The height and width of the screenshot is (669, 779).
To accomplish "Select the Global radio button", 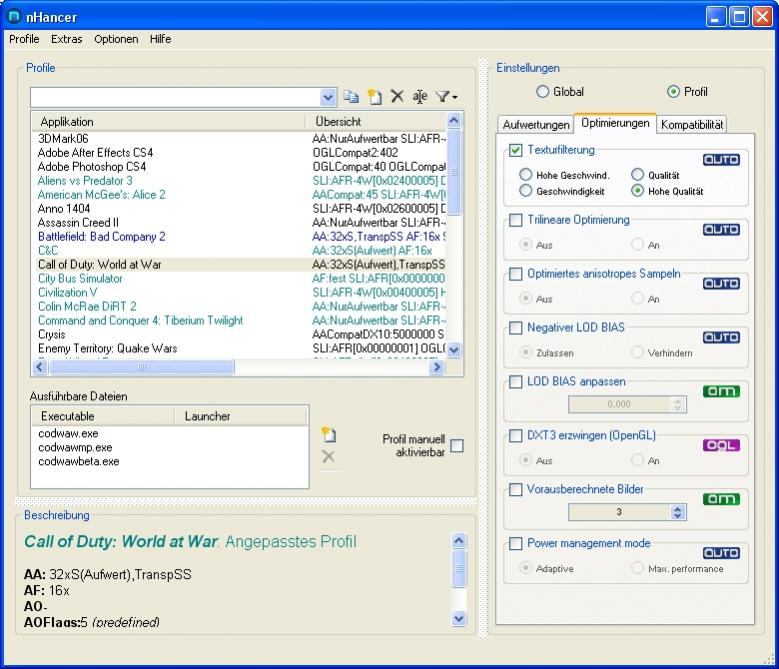I will [543, 91].
